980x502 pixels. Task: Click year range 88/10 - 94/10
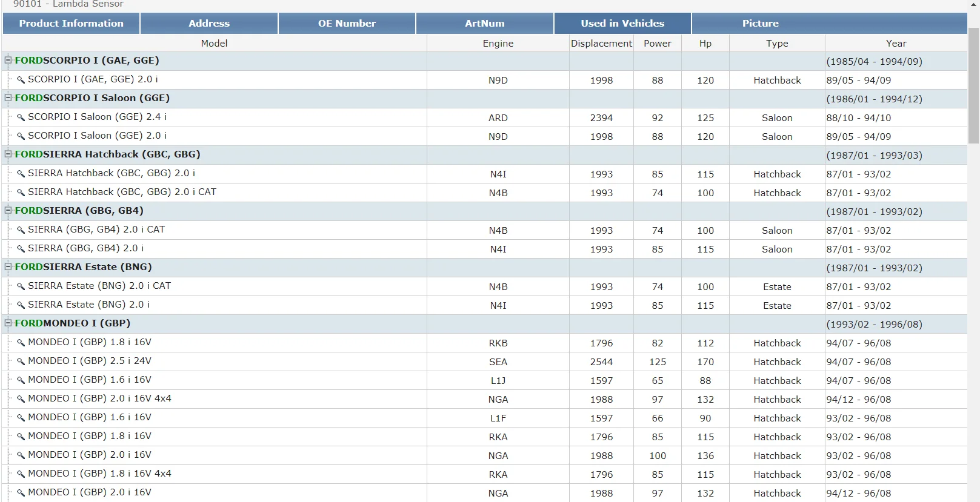(859, 118)
